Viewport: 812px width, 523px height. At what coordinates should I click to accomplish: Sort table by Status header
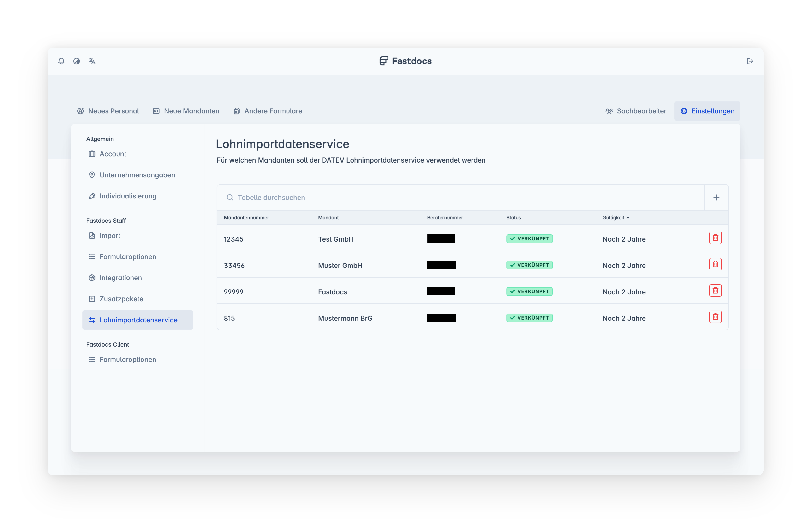click(513, 218)
